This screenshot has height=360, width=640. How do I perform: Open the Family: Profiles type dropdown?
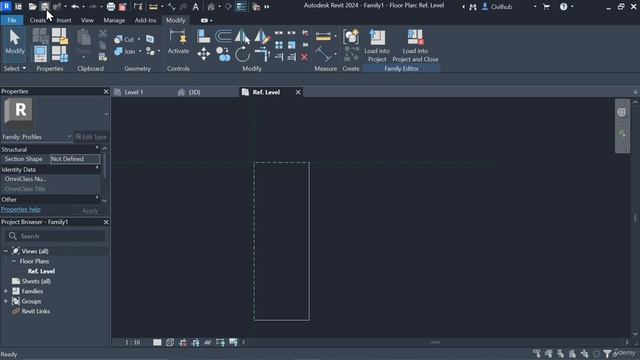pos(37,137)
